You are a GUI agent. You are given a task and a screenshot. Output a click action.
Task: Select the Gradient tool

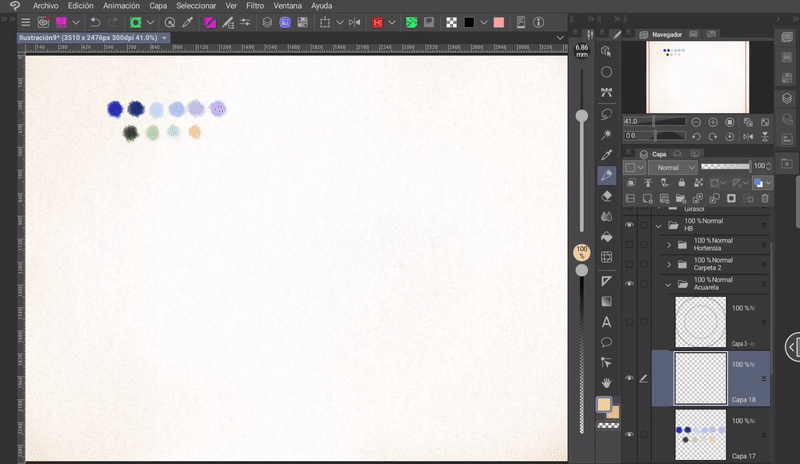click(606, 301)
